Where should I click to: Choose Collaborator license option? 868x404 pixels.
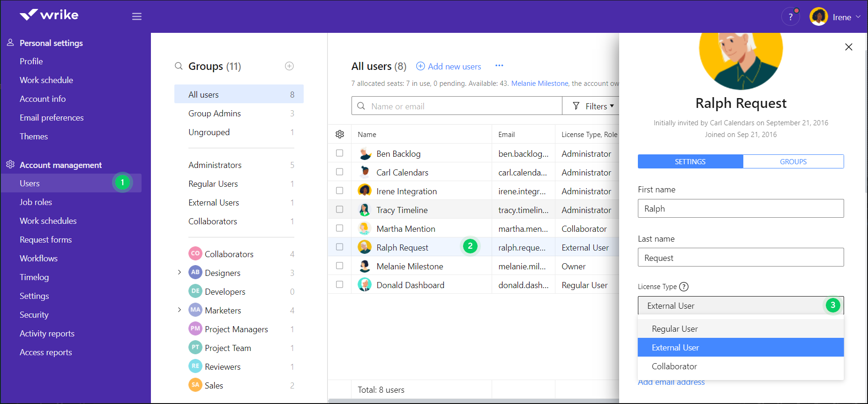click(741, 366)
